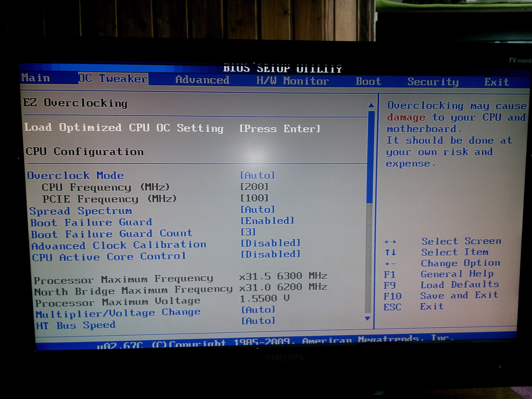Select the HT Bus Speed setting

[x=76, y=325]
